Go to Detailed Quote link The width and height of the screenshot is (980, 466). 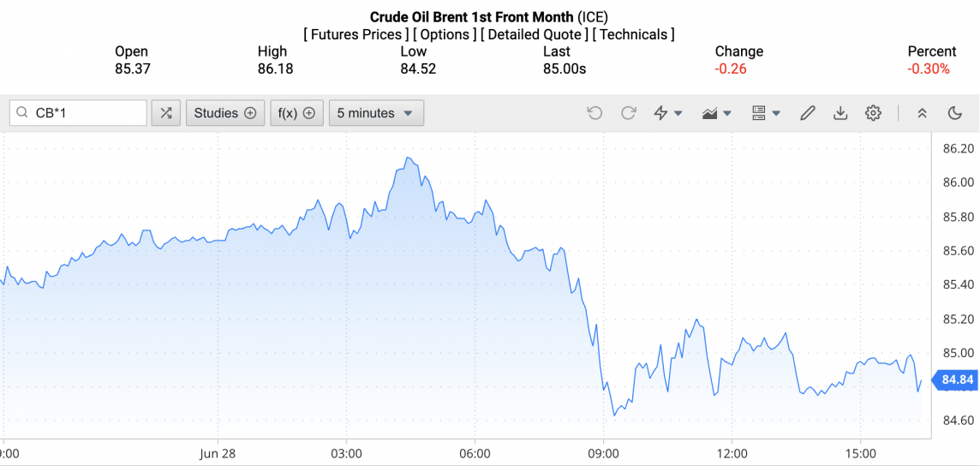coord(535,35)
